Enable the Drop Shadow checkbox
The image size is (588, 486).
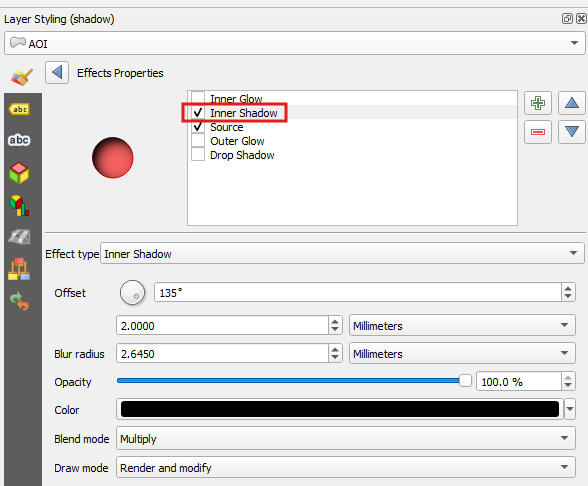click(x=198, y=154)
